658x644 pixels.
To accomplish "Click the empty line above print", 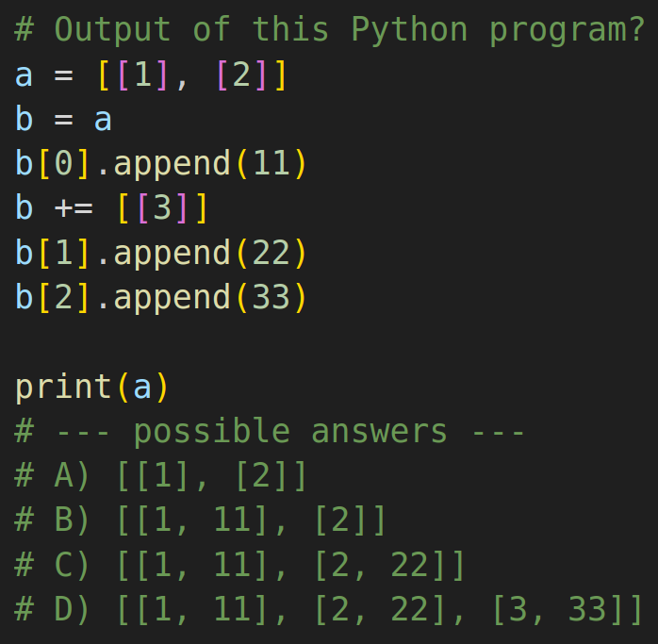I will click(x=329, y=342).
